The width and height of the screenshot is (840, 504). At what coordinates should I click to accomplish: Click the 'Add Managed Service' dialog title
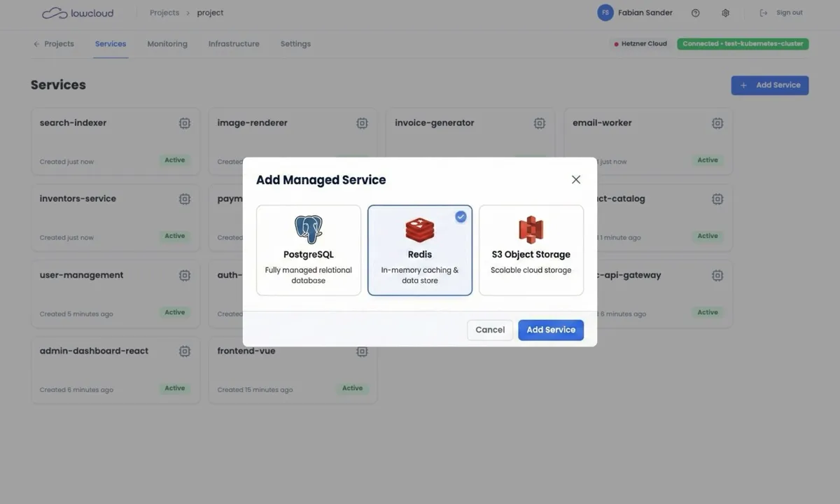tap(321, 180)
